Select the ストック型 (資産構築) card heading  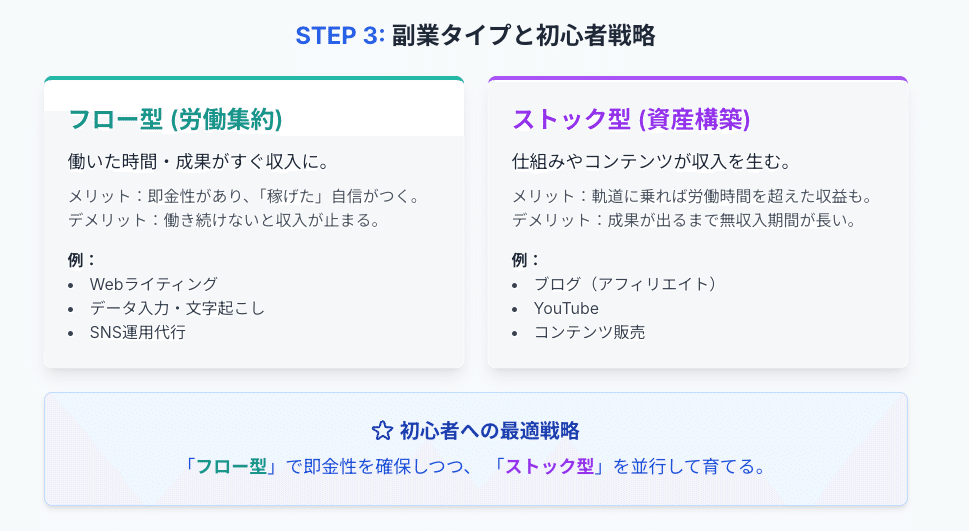click(x=630, y=120)
